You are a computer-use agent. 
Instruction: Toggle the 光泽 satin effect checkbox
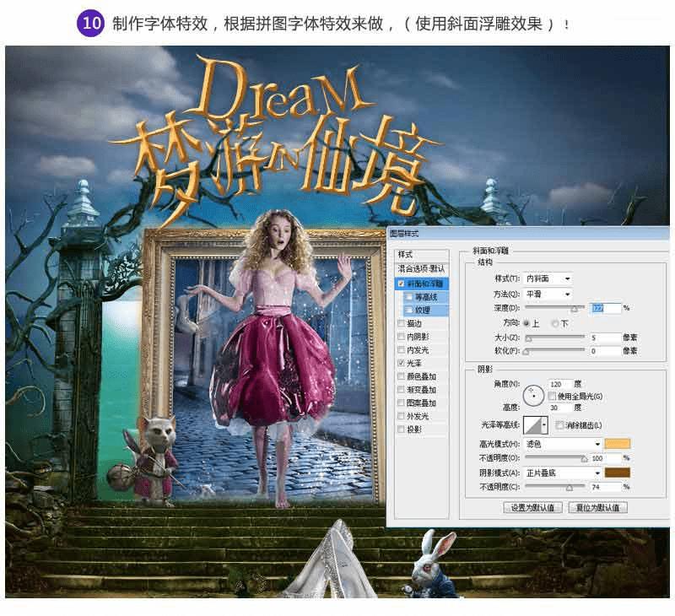click(402, 363)
